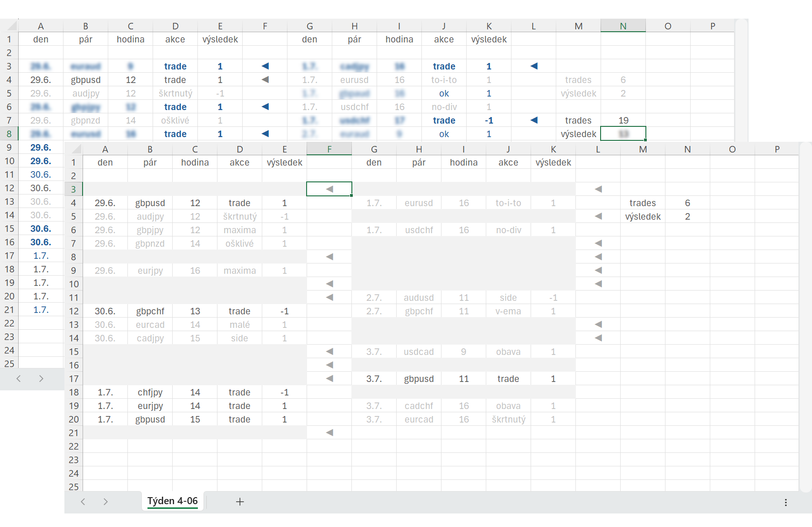
Task: Open the Týden 4-06 sheet tab
Action: 173,501
